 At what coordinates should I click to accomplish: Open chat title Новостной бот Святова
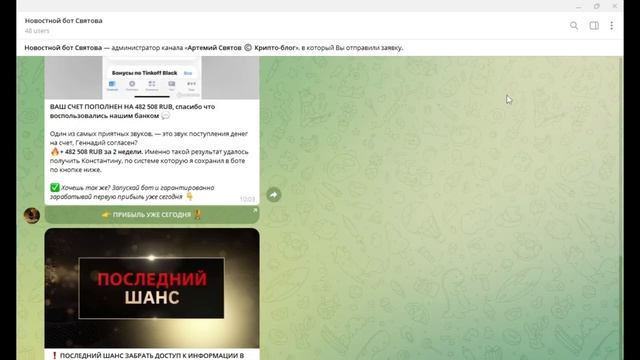[64, 20]
